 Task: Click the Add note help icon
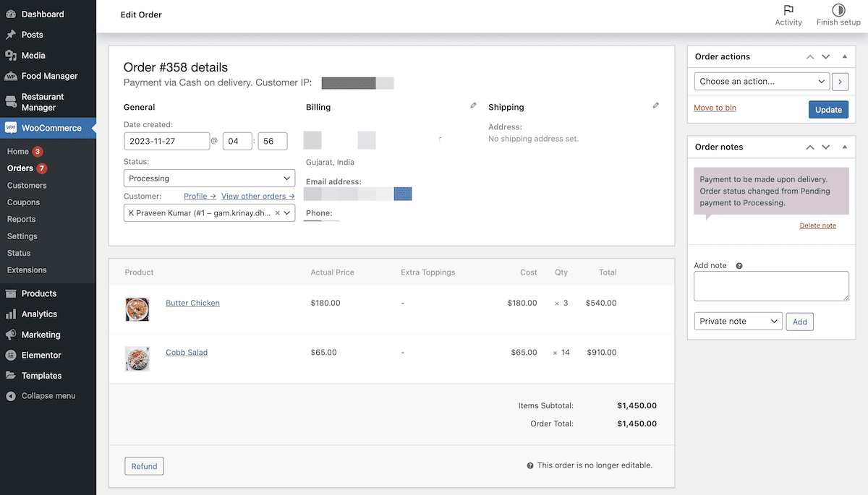(739, 266)
